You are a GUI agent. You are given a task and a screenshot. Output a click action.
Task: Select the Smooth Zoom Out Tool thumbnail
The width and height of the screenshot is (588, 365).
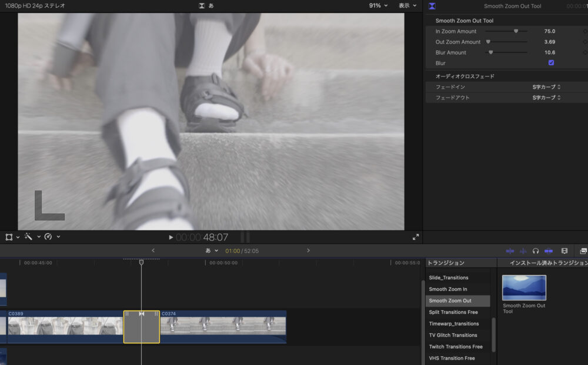click(x=524, y=288)
